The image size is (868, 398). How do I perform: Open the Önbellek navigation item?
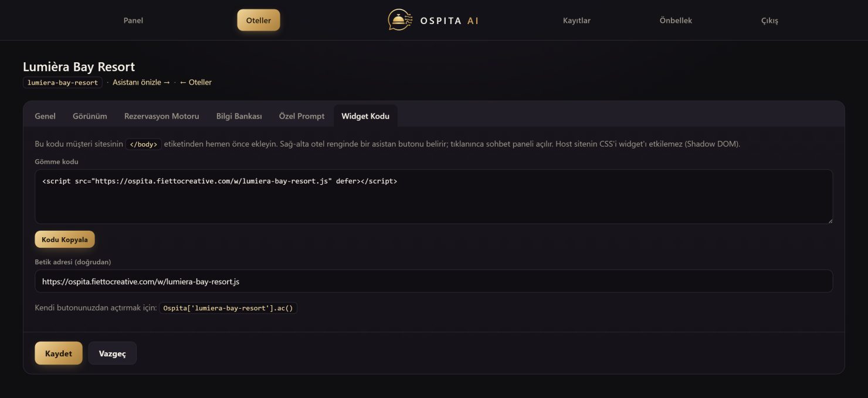tap(676, 21)
